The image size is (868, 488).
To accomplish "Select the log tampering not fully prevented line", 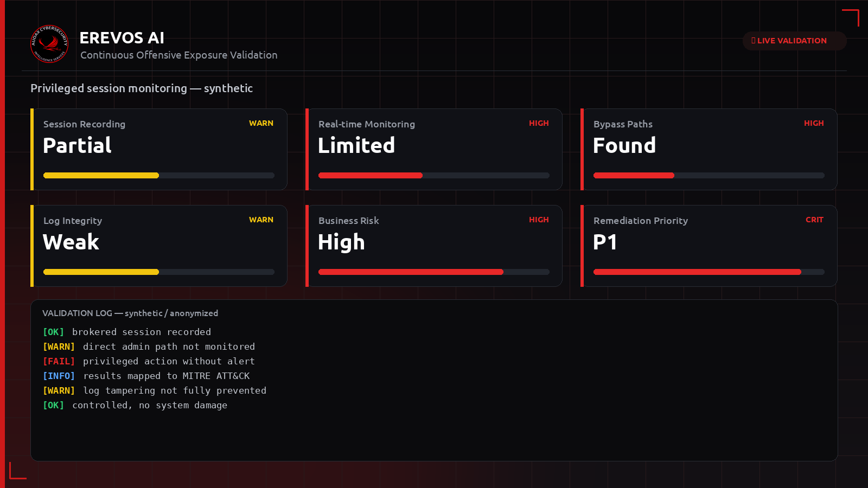I will pyautogui.click(x=155, y=390).
